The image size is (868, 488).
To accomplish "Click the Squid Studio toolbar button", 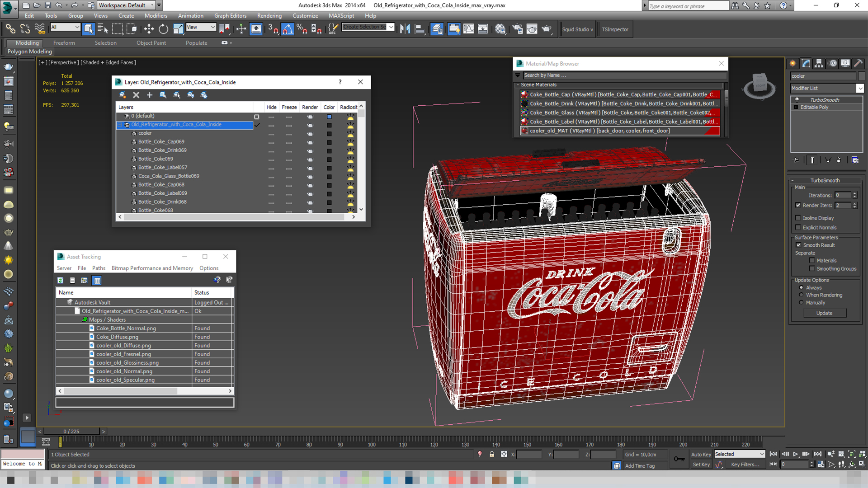I will coord(577,29).
